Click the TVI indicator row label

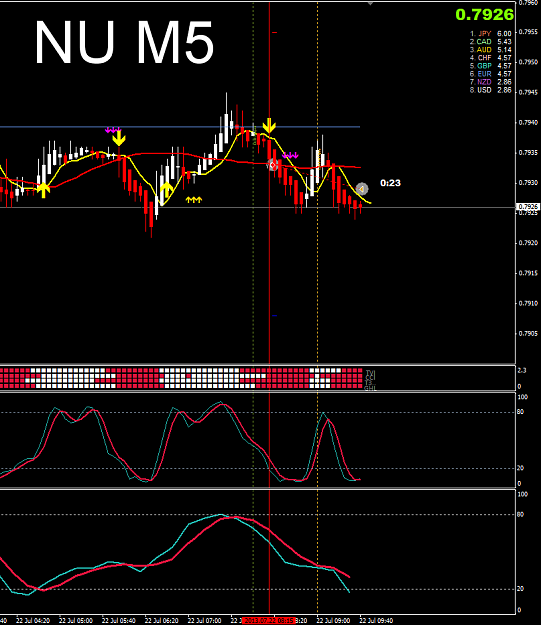[370, 372]
